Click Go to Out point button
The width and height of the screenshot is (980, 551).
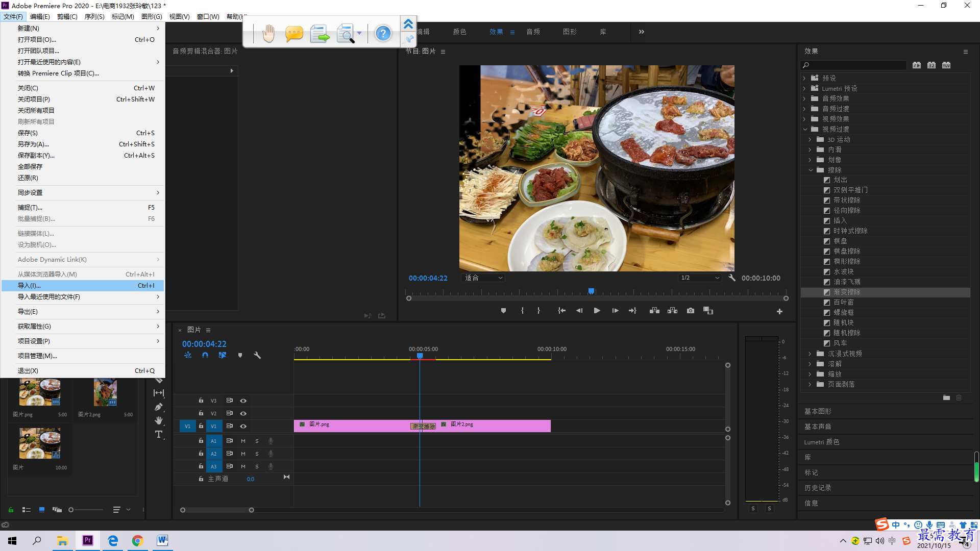pyautogui.click(x=633, y=311)
